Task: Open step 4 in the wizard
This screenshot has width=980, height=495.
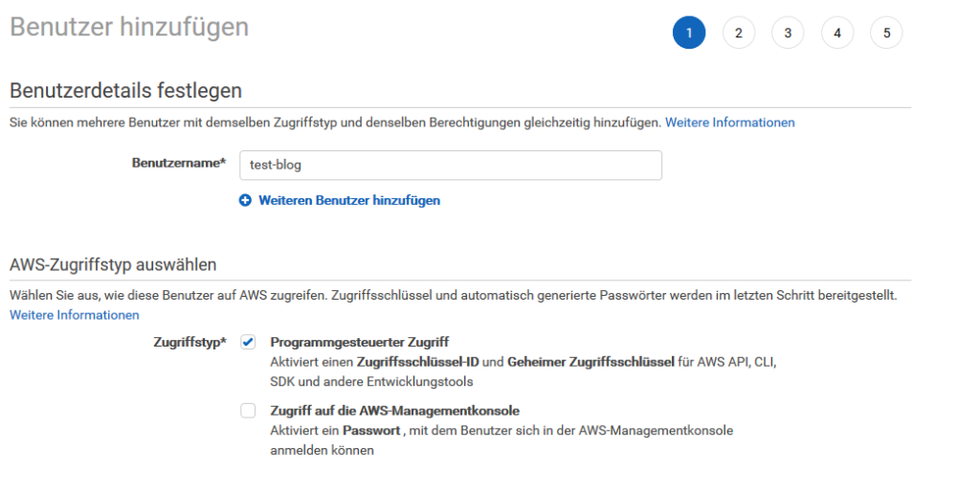Action: click(x=836, y=33)
